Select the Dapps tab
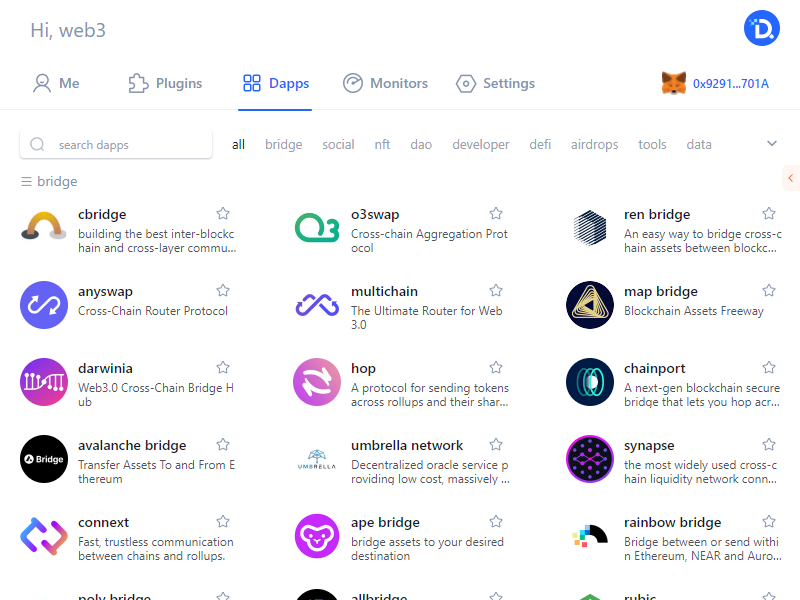 point(276,83)
